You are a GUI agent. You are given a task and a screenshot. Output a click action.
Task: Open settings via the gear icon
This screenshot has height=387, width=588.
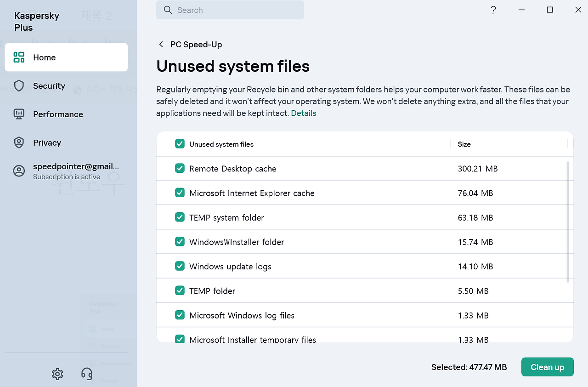[57, 374]
